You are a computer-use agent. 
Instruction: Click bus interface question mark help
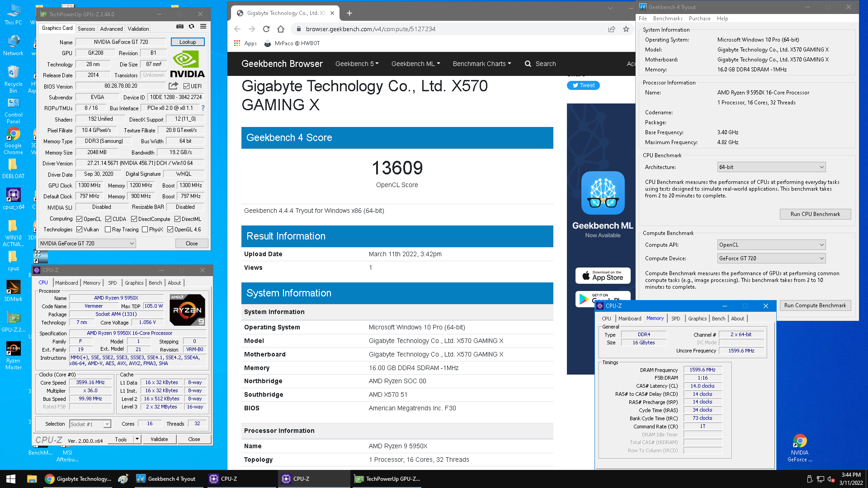(x=203, y=108)
